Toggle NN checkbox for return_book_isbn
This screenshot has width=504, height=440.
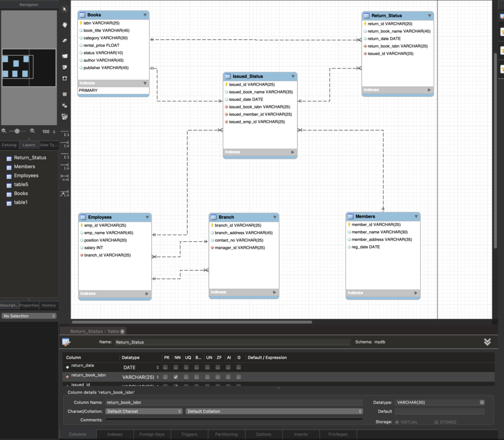pyautogui.click(x=176, y=377)
